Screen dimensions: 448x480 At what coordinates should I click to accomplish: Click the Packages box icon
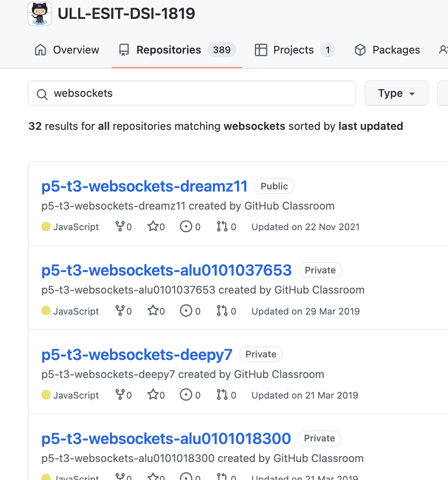pyautogui.click(x=360, y=50)
